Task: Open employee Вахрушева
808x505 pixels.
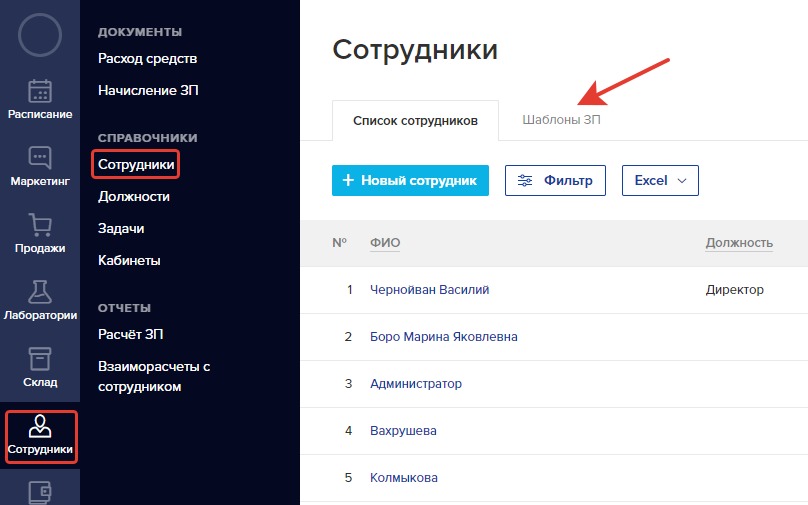Action: coord(403,430)
